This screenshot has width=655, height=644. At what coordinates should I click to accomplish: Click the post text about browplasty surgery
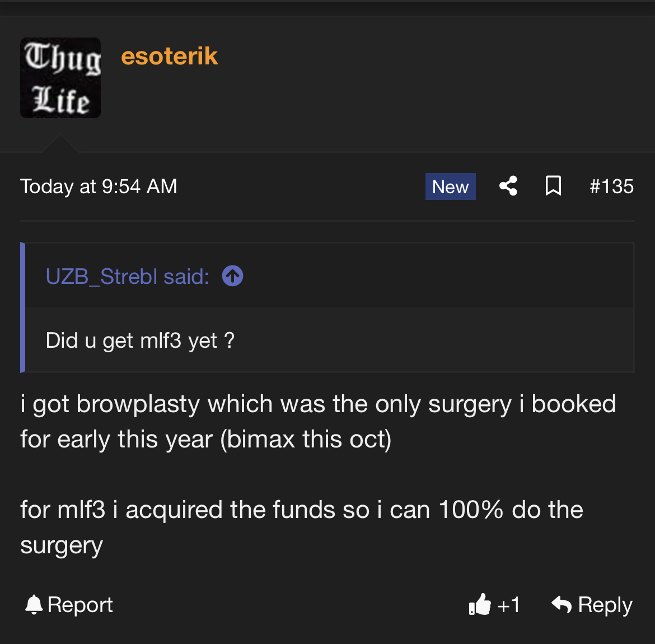click(x=319, y=421)
